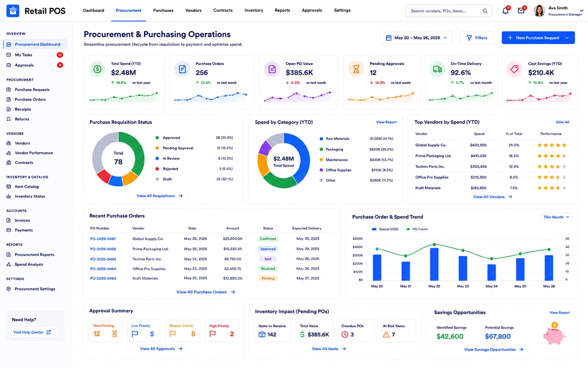Click New Purchase Request button
This screenshot has height=368, width=588.
point(538,38)
